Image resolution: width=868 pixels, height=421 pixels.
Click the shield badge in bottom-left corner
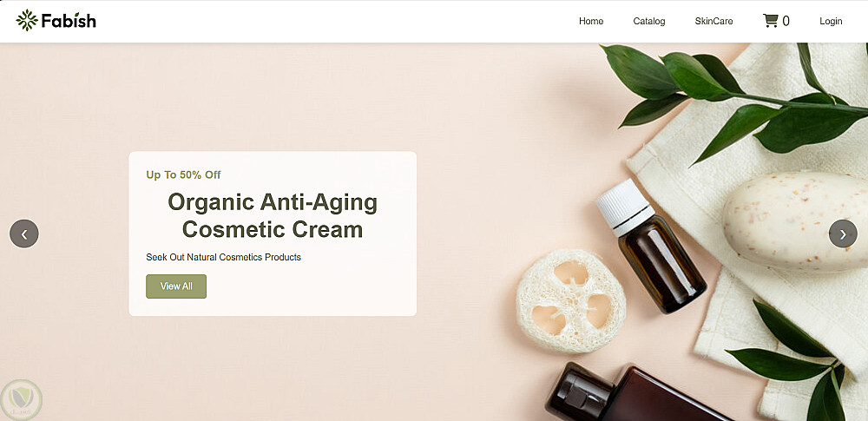click(x=22, y=398)
